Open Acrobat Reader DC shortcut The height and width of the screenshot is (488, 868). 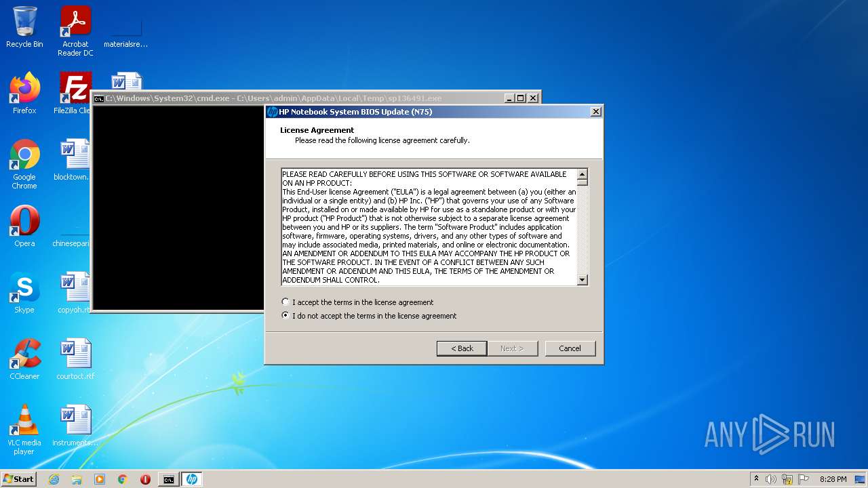(75, 31)
